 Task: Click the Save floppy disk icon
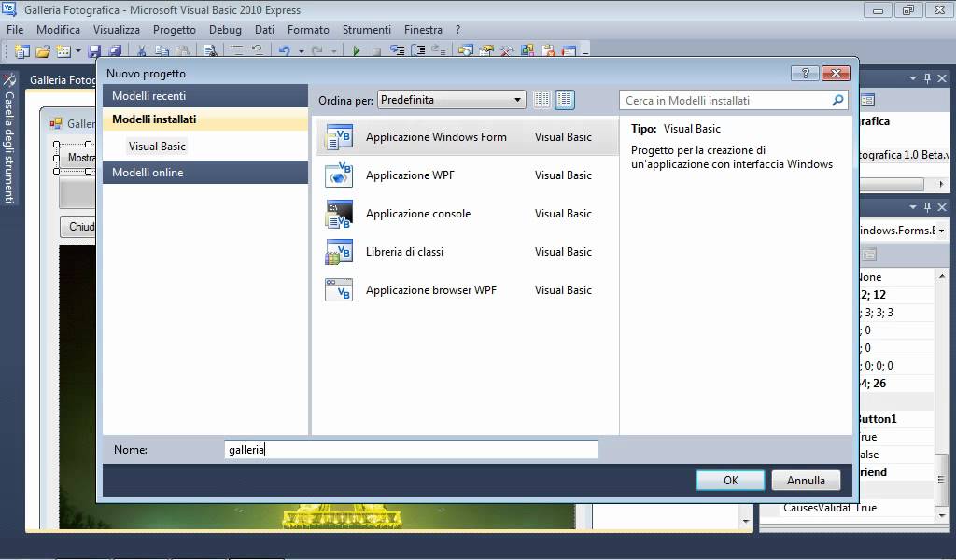94,51
